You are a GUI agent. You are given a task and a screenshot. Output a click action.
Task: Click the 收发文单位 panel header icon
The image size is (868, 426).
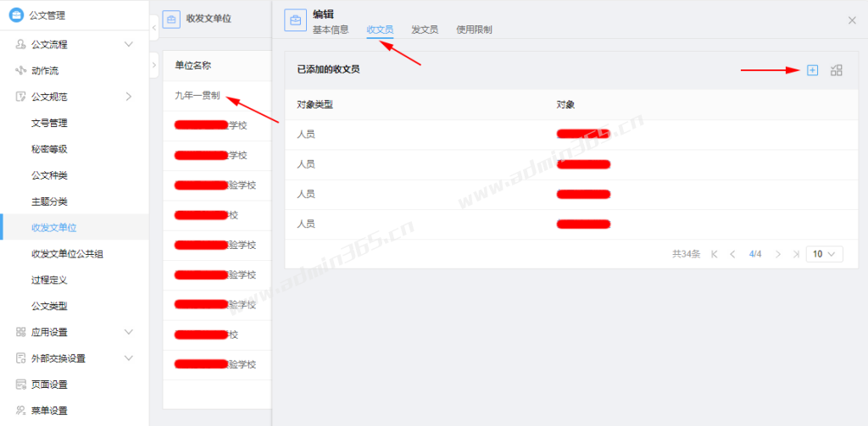pyautogui.click(x=170, y=19)
